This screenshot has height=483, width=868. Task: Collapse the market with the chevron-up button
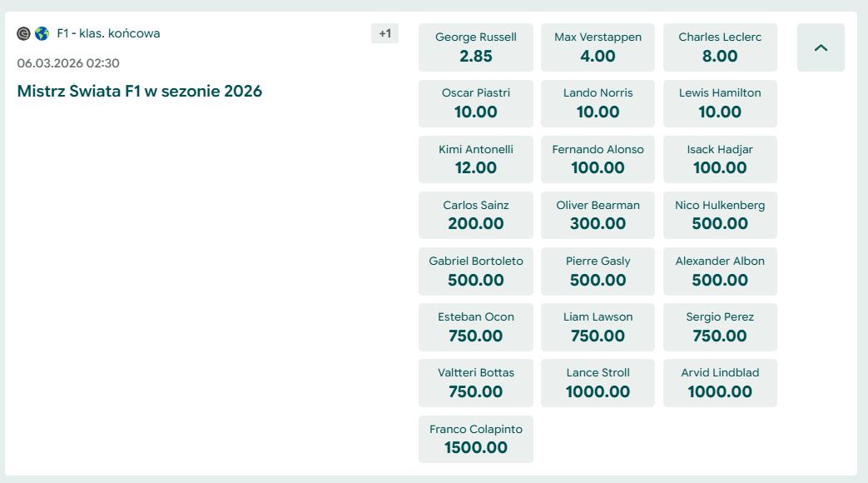point(821,47)
